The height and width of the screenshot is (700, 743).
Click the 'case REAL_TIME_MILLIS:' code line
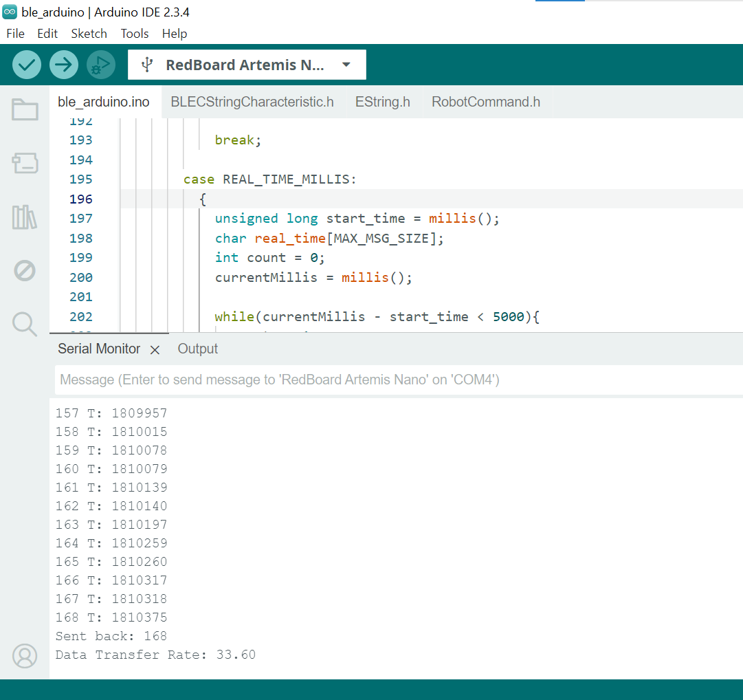tap(269, 179)
